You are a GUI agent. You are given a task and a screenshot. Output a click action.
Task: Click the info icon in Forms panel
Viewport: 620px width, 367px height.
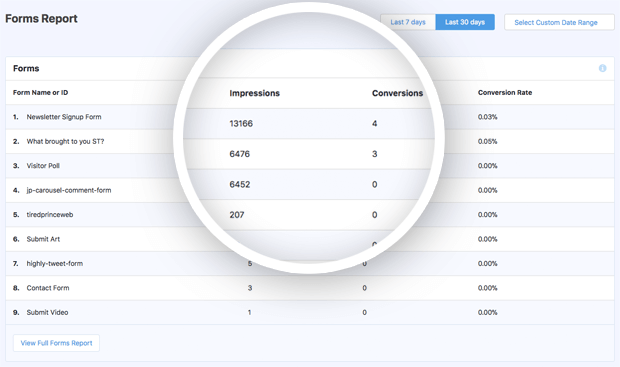click(602, 68)
